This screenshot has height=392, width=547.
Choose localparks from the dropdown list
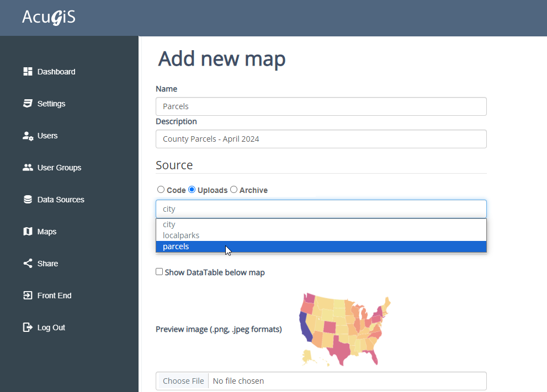(321, 235)
